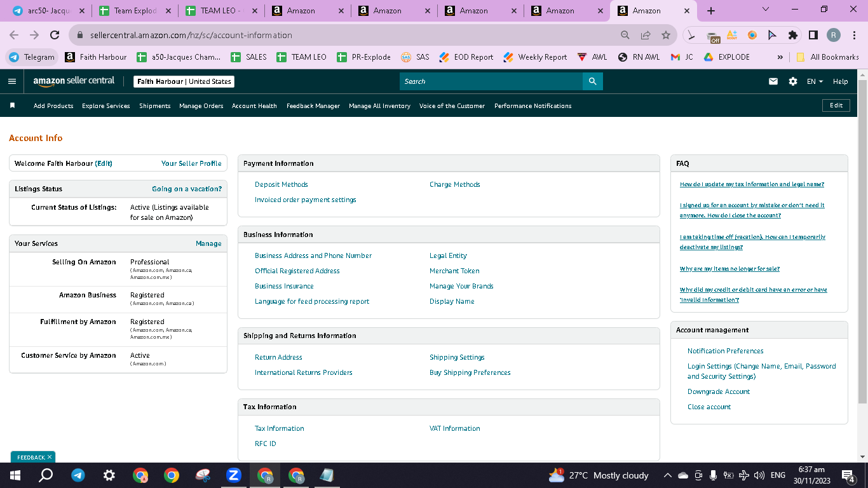Bookmark this page with the star icon
The width and height of the screenshot is (868, 488).
click(666, 36)
